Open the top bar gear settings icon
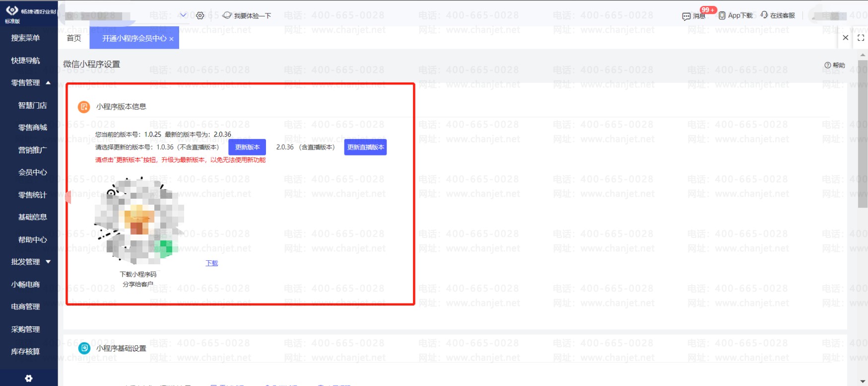868x386 pixels. point(200,15)
